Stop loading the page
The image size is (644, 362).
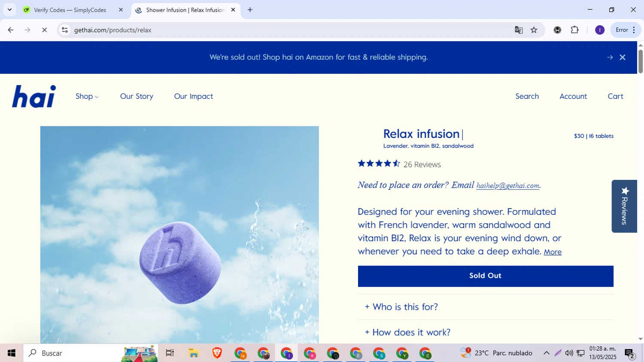[44, 30]
